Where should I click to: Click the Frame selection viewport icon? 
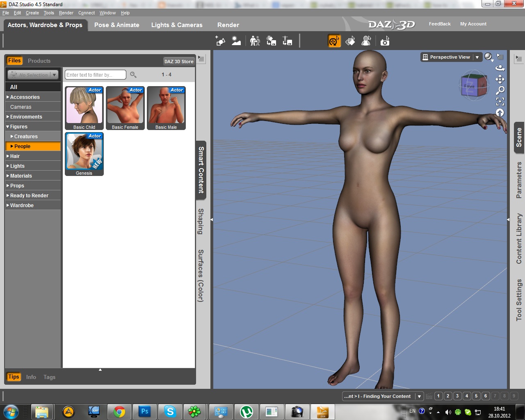pyautogui.click(x=500, y=101)
